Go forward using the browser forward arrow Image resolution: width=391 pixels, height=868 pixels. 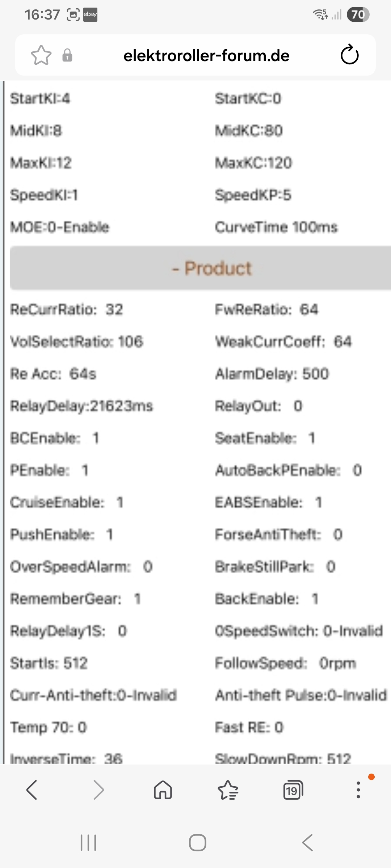pos(98,790)
